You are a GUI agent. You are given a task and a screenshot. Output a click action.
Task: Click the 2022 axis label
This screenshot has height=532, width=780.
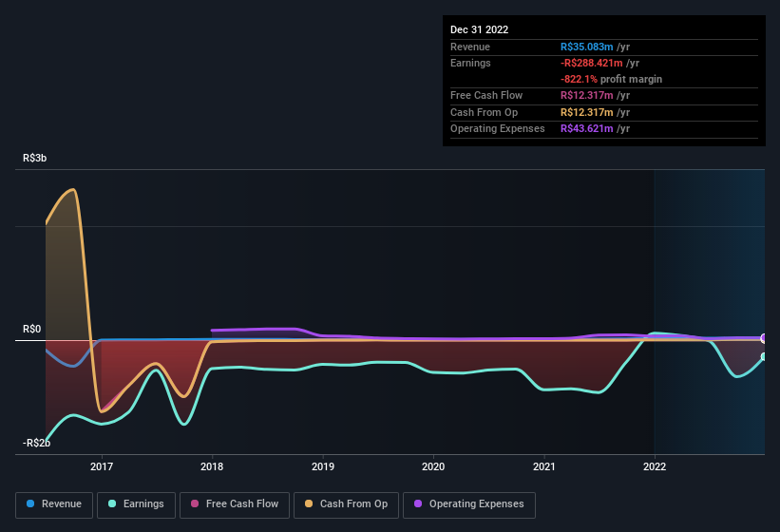pos(655,466)
